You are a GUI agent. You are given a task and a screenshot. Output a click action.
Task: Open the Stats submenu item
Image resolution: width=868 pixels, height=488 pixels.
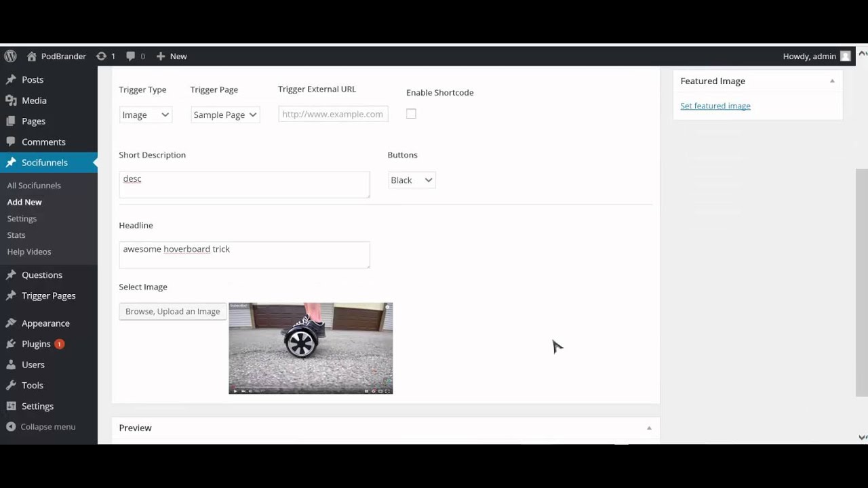pyautogui.click(x=16, y=235)
